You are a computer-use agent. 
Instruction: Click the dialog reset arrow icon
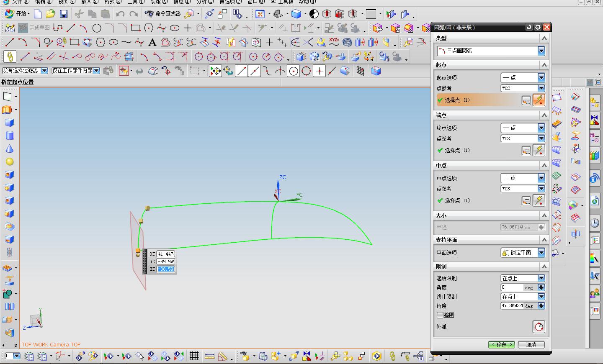coord(529,27)
